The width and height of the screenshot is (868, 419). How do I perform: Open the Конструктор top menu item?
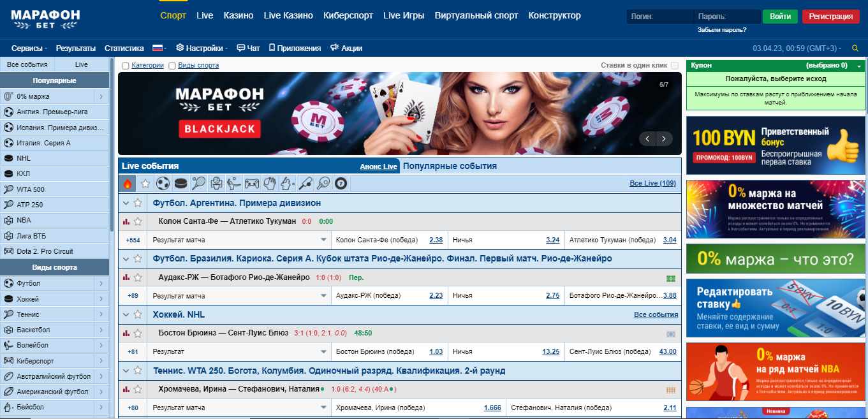555,15
